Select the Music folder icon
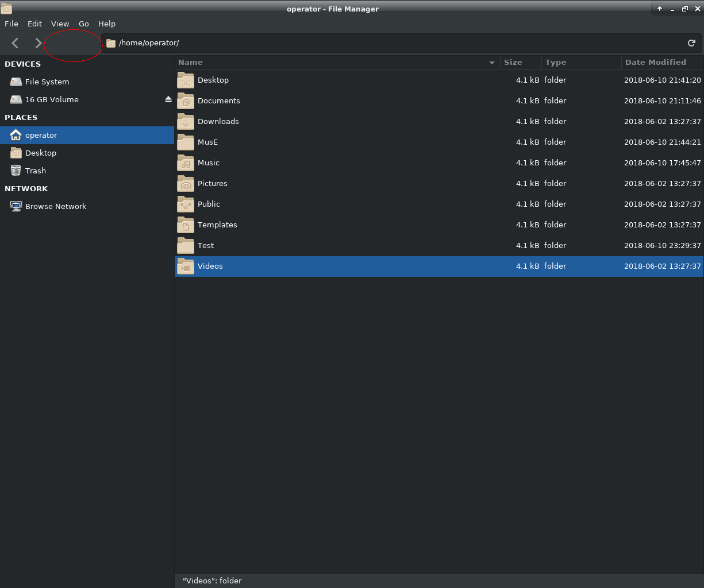 pos(186,163)
